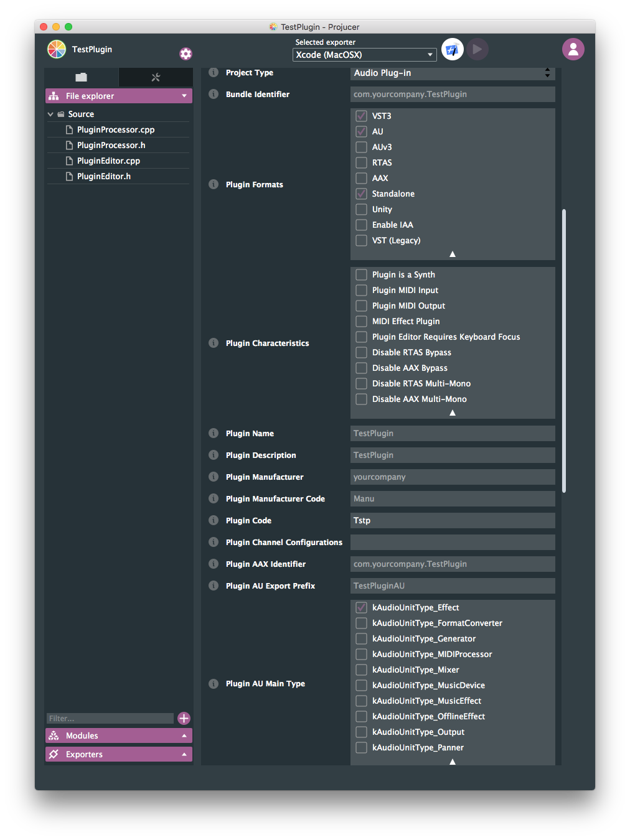Collapse the File explorer panel
The image size is (630, 840).
click(x=184, y=96)
